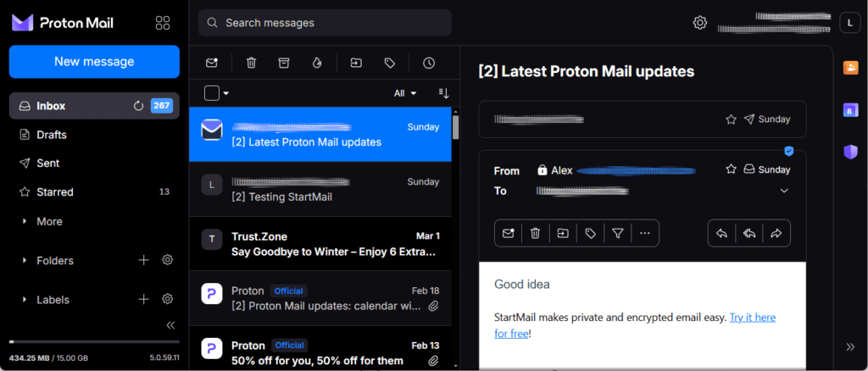The image size is (868, 371).
Task: Open the Inbox folder
Action: coord(94,106)
